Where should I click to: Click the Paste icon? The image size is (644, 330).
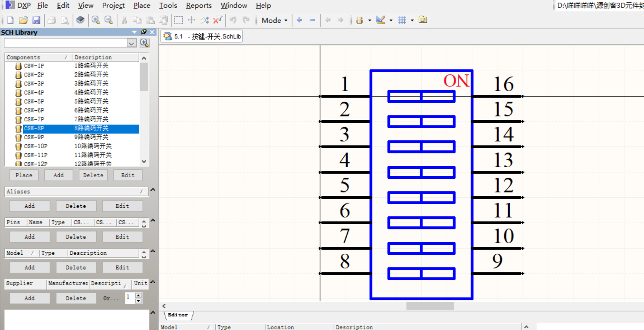pos(150,20)
